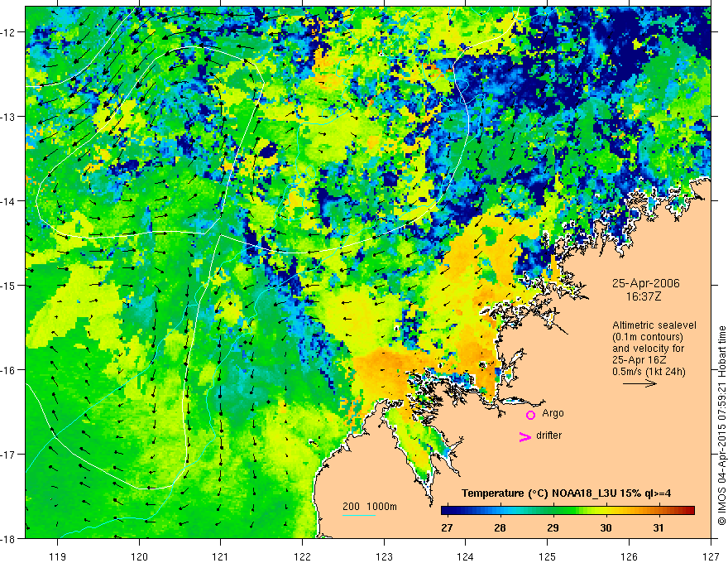This screenshot has width=728, height=563.
Task: Click the color bar value 28
Action: [500, 527]
